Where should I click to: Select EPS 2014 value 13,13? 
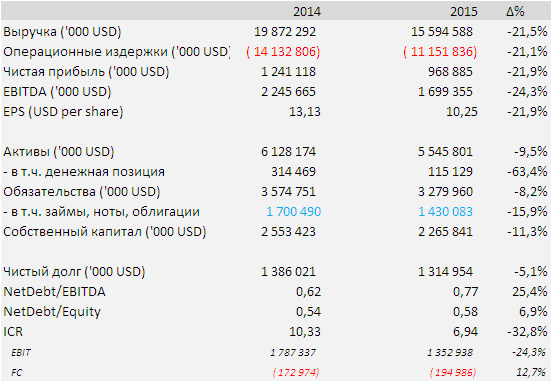click(x=305, y=112)
